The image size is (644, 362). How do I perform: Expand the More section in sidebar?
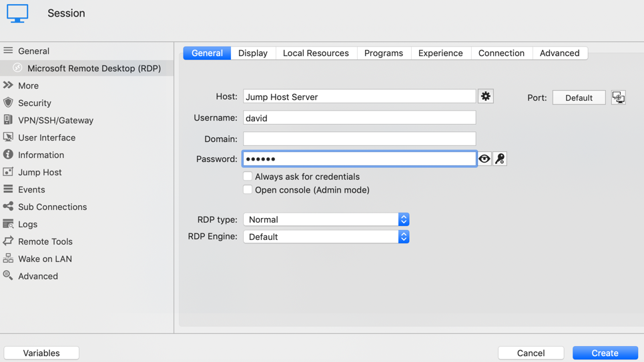(x=28, y=85)
